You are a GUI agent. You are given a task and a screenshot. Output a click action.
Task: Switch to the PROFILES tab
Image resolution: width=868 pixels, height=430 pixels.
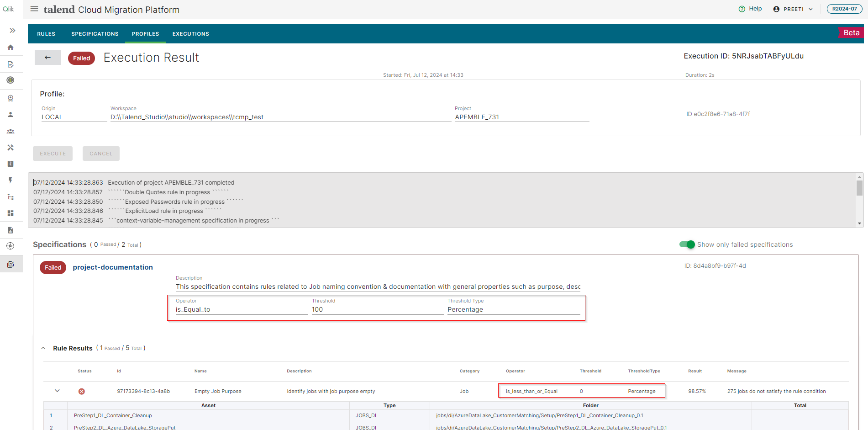point(146,34)
